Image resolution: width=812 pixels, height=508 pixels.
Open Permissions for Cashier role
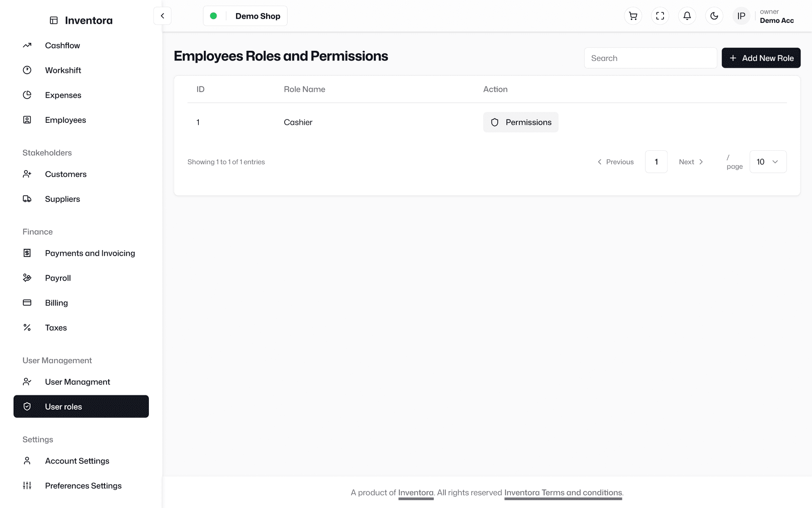[x=521, y=122]
